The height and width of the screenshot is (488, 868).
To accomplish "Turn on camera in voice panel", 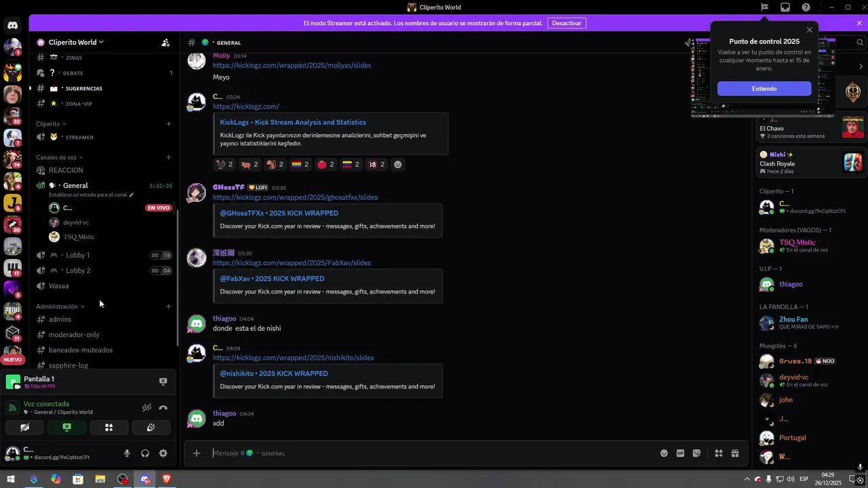I will [24, 427].
